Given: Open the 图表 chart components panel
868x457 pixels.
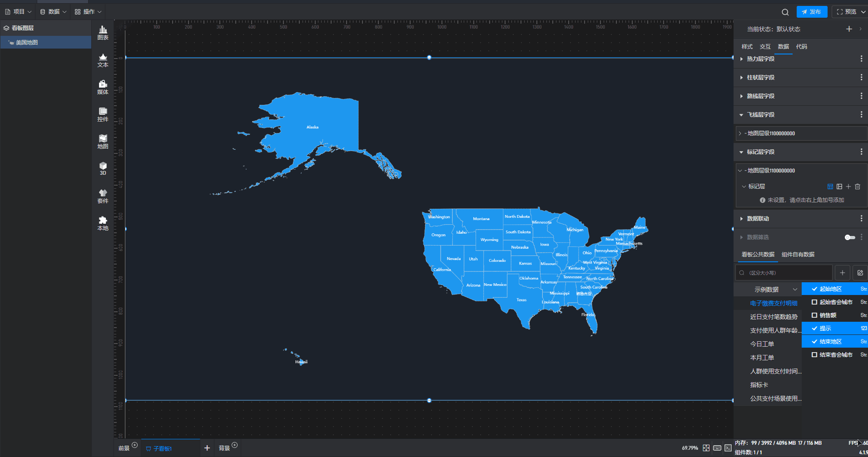Looking at the screenshot, I should (x=103, y=33).
